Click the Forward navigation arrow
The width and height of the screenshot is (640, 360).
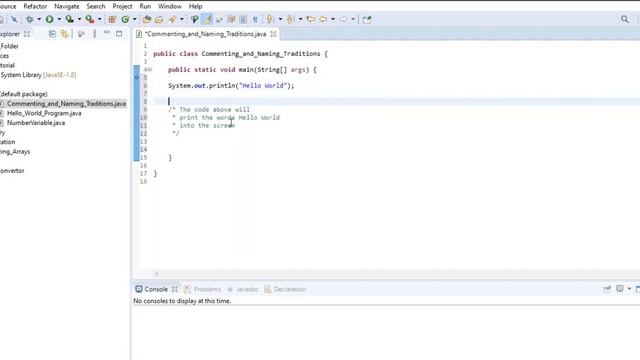(x=343, y=19)
